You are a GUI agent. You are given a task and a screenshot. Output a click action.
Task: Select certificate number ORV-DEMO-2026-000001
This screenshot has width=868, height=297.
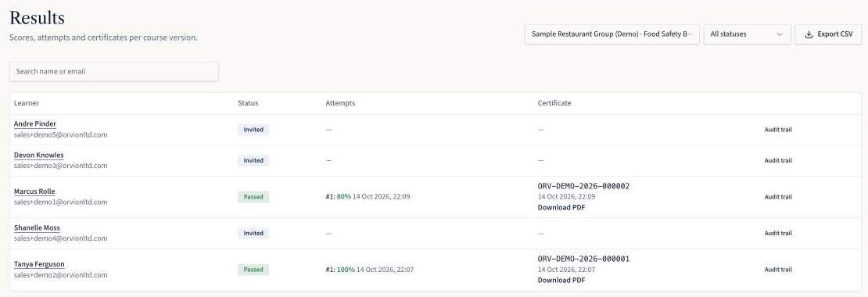(x=583, y=259)
